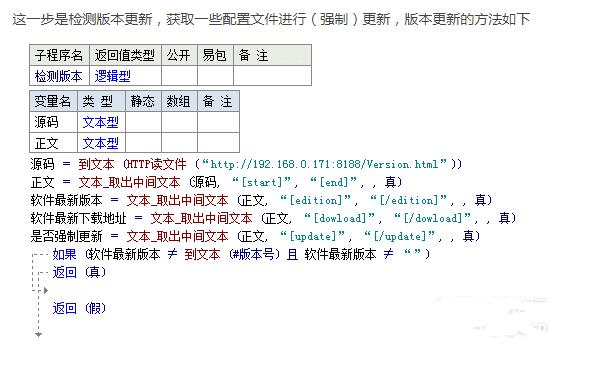Select the 正文 variable name cell
Viewport: 614px width, 369px height.
click(x=54, y=143)
